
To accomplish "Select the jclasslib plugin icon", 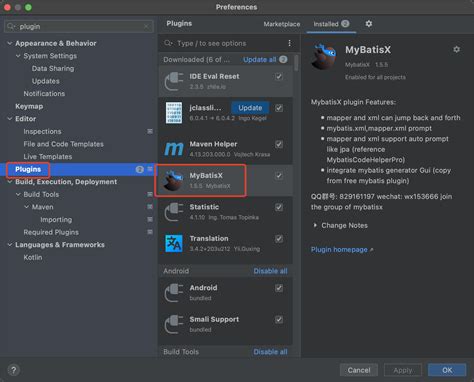I will 174,113.
